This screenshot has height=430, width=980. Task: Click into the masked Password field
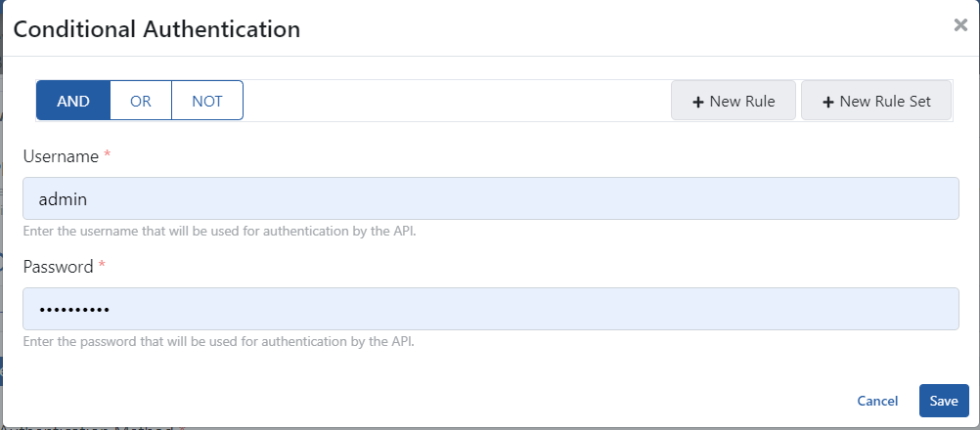click(490, 309)
